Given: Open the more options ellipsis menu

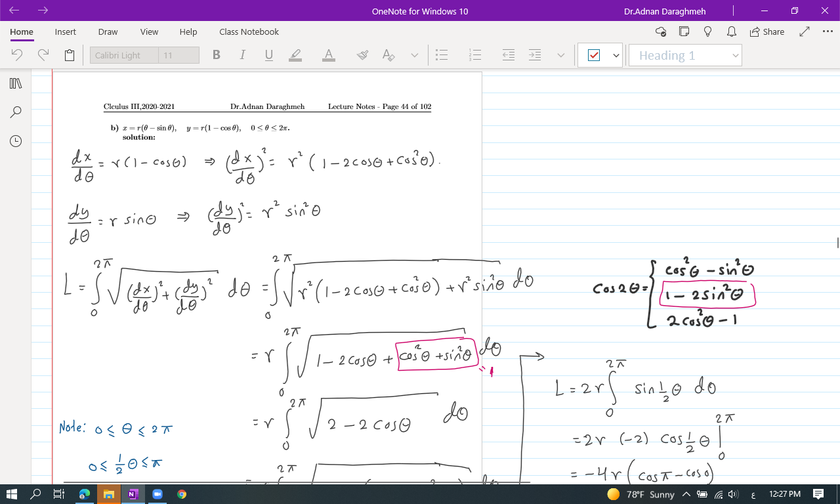Looking at the screenshot, I should (827, 31).
